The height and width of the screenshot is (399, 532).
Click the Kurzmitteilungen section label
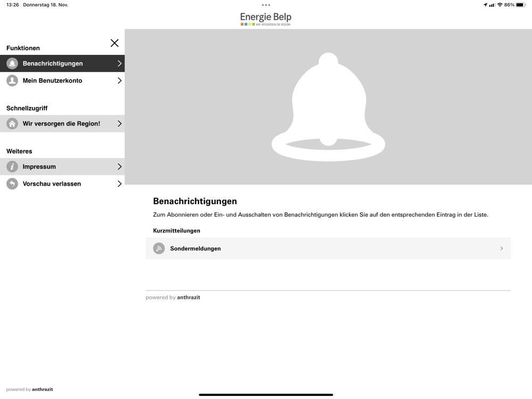point(177,231)
